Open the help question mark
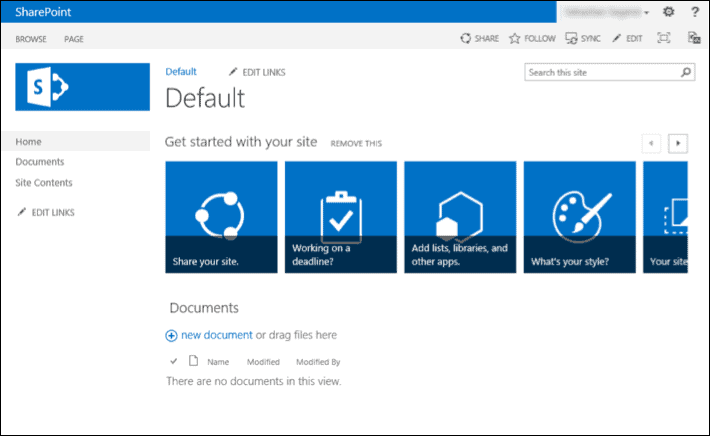This screenshot has height=436, width=710. (x=695, y=12)
